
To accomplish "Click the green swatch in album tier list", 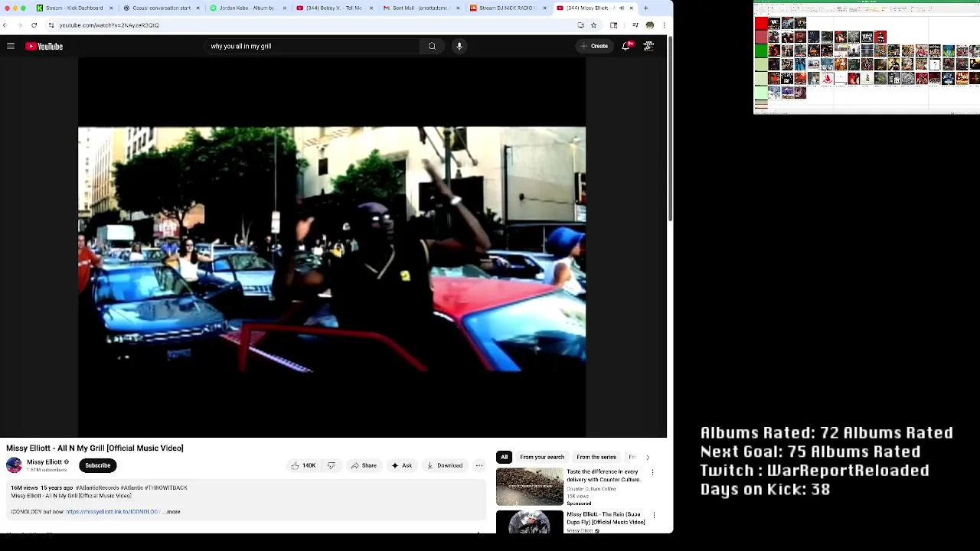I will click(x=761, y=51).
